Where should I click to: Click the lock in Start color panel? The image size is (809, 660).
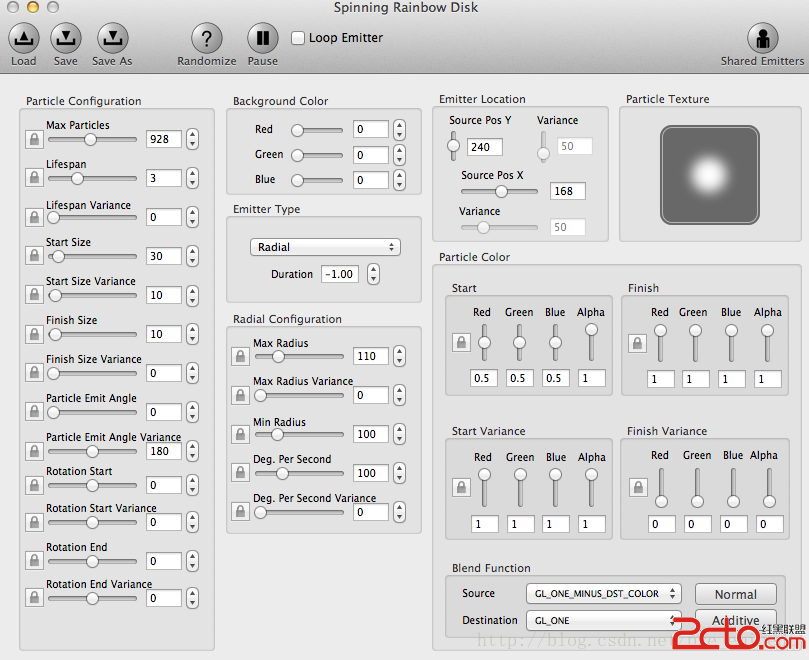(460, 343)
